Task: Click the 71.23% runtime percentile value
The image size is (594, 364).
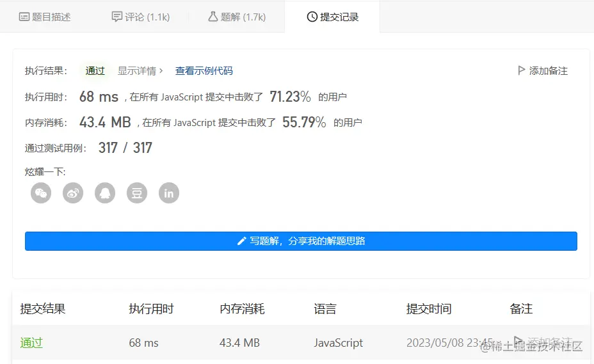Action: pos(290,97)
